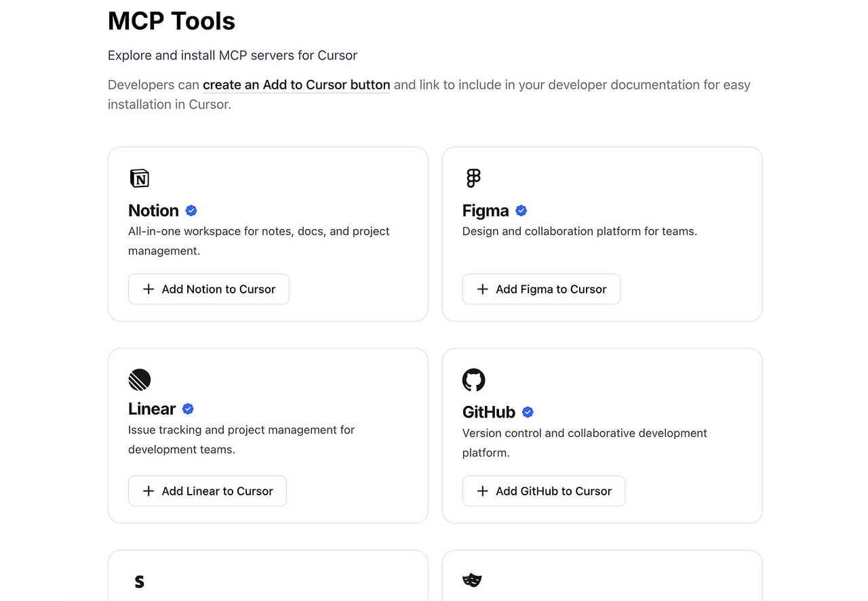Click the Linear logo icon
Viewport: 868px width, 601px height.
pyautogui.click(x=139, y=379)
